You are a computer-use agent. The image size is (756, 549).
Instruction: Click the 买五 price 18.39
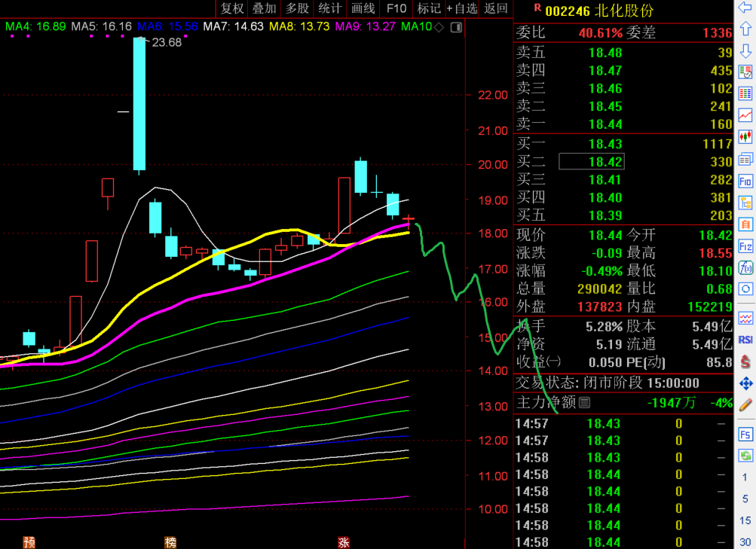coord(605,215)
